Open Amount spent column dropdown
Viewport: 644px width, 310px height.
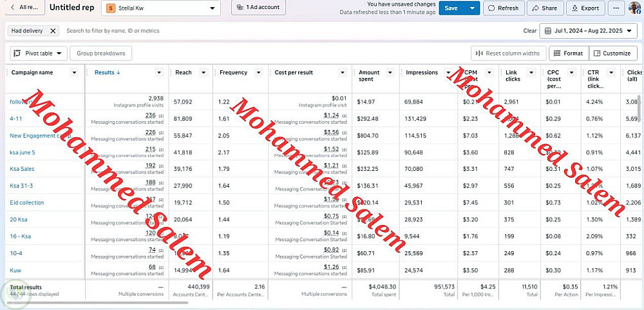390,73
